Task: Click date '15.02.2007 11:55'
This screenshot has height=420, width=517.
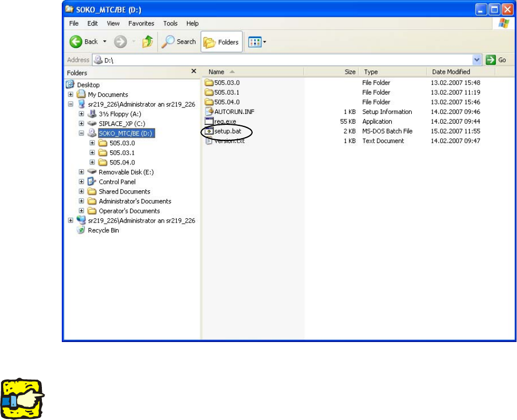Action: [x=455, y=131]
